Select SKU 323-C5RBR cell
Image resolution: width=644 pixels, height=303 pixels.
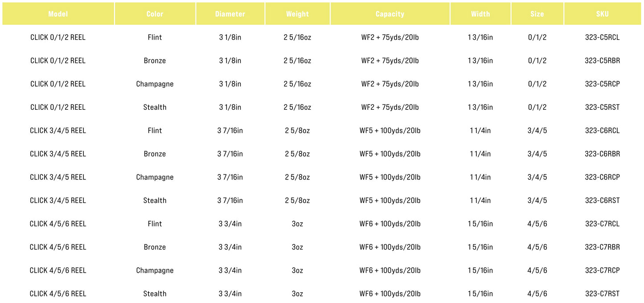click(602, 61)
